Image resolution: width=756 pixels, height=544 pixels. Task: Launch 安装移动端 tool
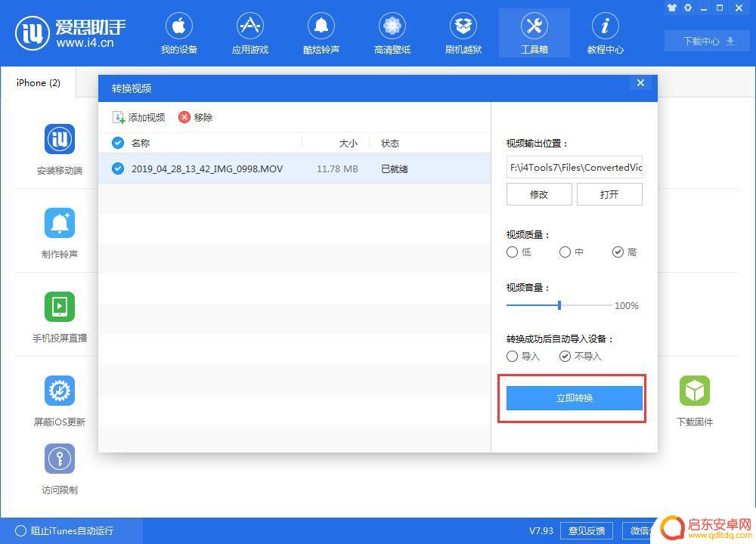point(60,150)
